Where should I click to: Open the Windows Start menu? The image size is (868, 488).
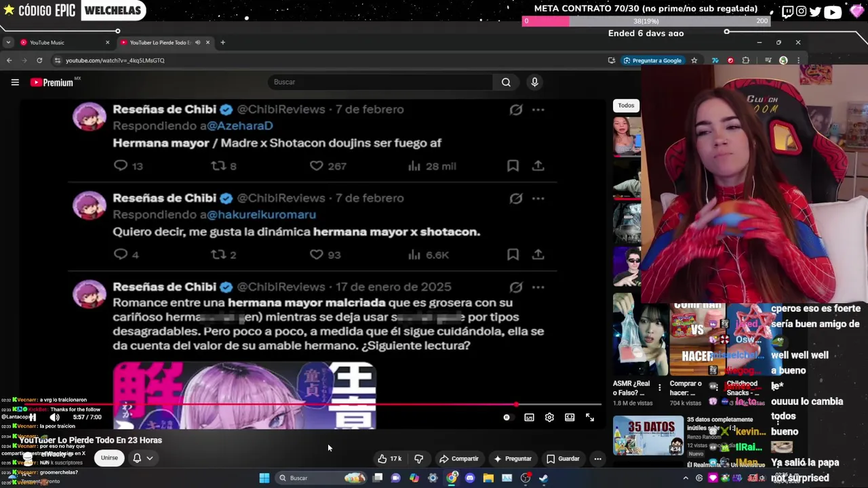[264, 478]
